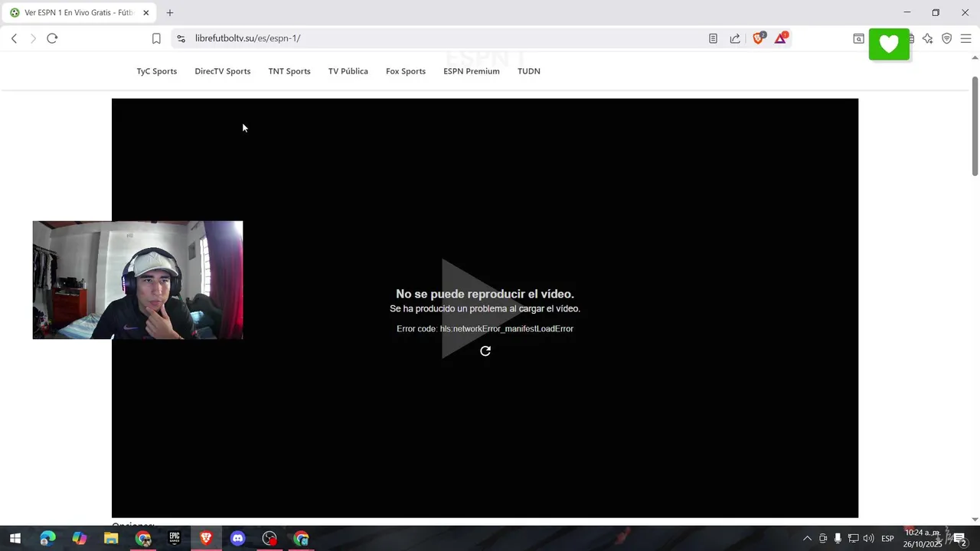Viewport: 980px width, 551px height.
Task: Reload the page using the browser refresh icon
Action: 52,38
